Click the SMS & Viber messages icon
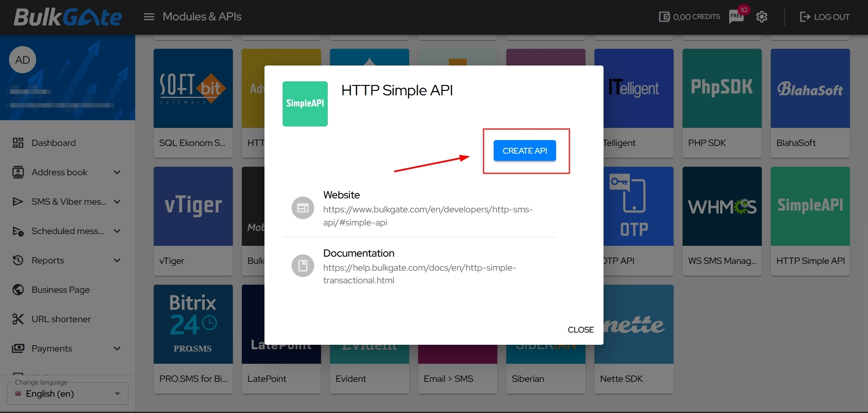The width and height of the screenshot is (868, 413). [x=18, y=202]
